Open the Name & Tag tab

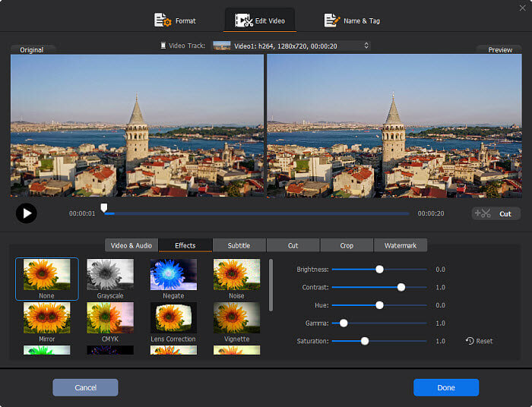pyautogui.click(x=352, y=21)
